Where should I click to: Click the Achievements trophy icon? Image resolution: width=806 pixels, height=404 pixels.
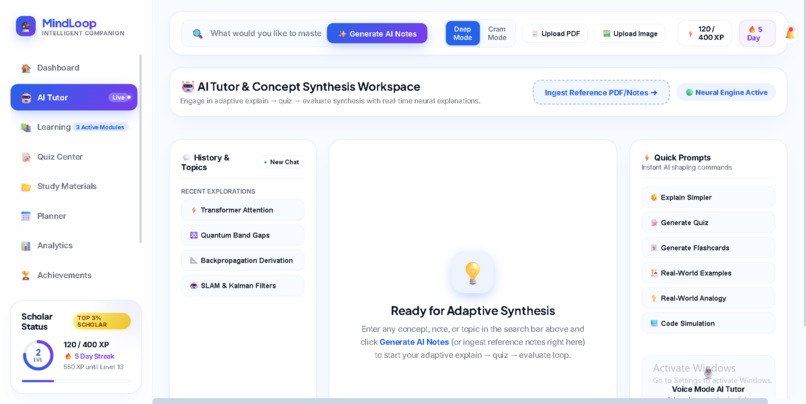tap(26, 276)
